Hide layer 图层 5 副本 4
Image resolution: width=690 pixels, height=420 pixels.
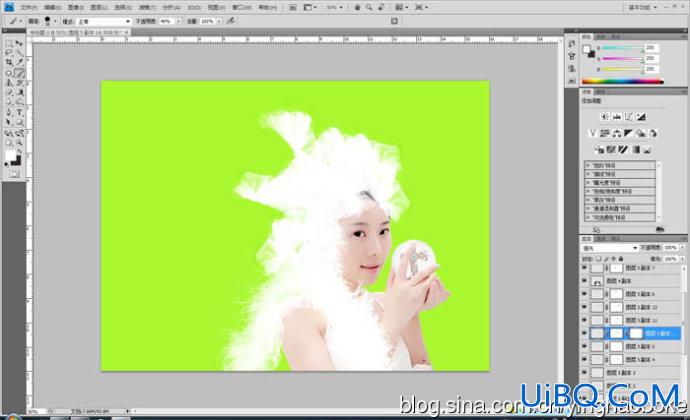[x=584, y=360]
